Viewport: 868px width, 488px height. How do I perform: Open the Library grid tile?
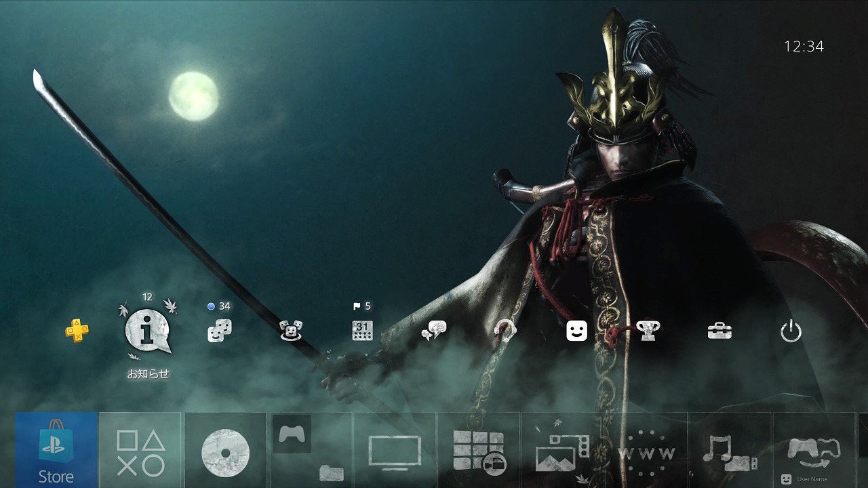(x=479, y=451)
